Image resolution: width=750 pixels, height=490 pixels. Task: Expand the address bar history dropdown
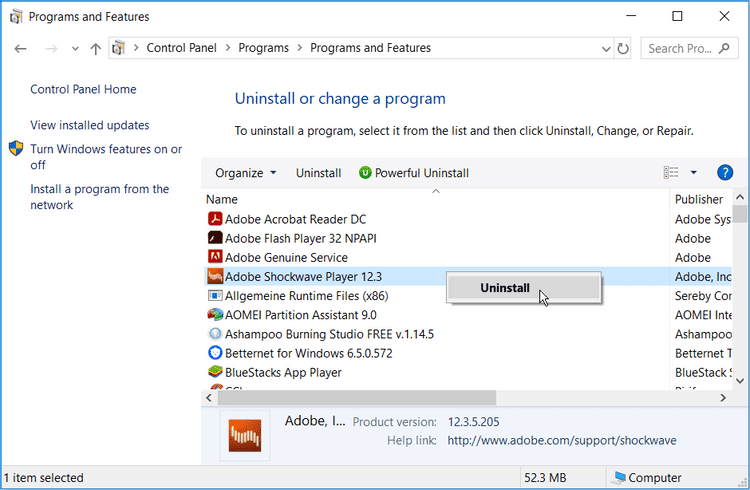[606, 49]
